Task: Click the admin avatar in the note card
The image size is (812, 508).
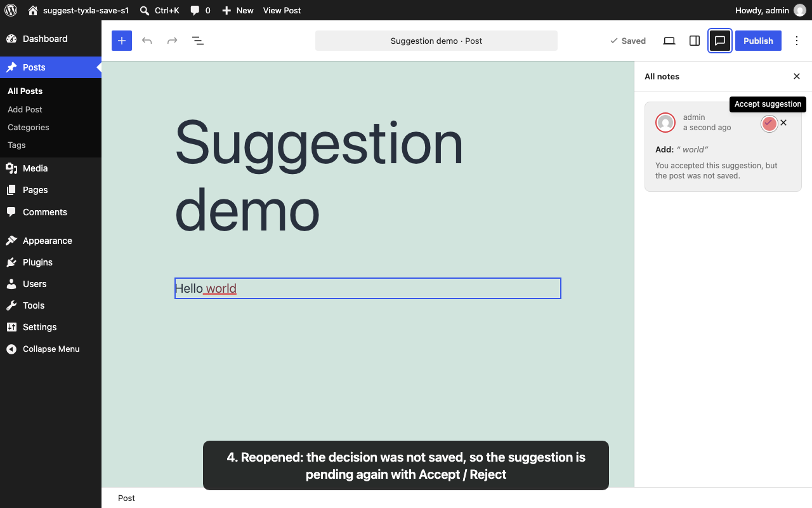Action: (x=665, y=123)
